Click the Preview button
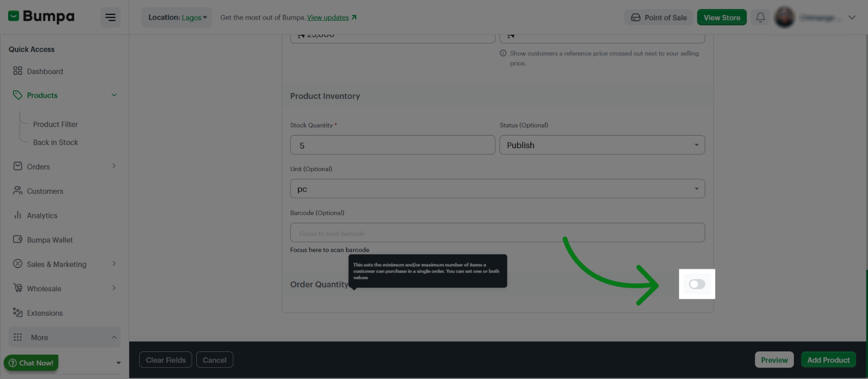 point(774,360)
